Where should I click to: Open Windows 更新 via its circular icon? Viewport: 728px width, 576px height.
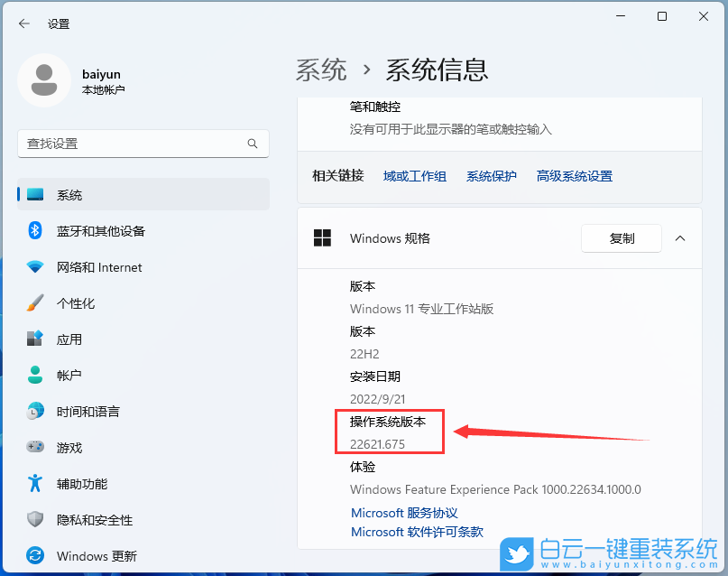click(36, 556)
